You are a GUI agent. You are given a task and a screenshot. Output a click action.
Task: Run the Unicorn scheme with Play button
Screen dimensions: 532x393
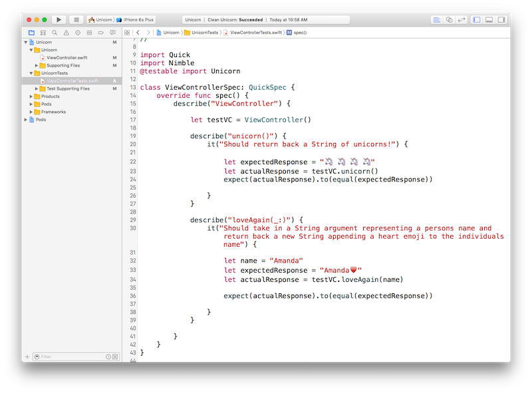point(59,20)
